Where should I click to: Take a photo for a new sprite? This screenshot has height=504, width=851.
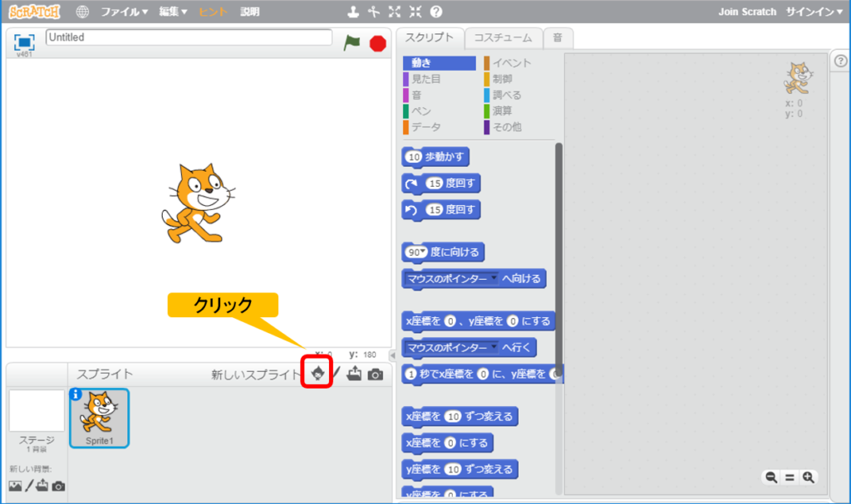[x=375, y=374]
